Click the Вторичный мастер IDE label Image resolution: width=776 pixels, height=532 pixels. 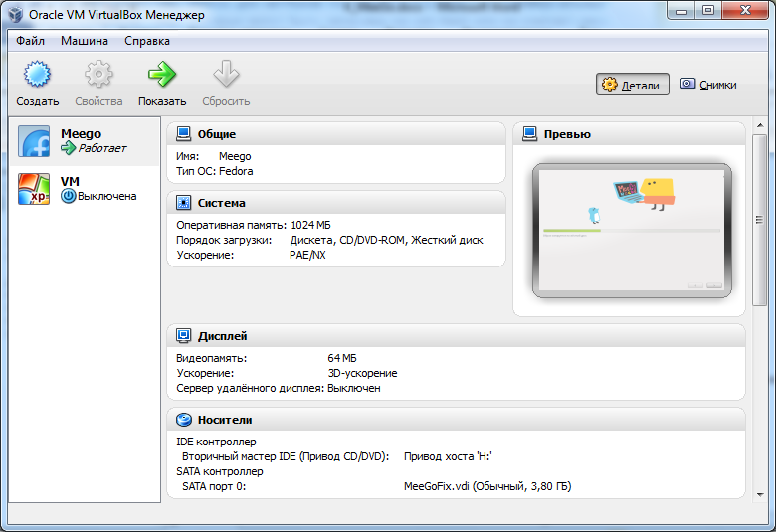[x=286, y=456]
